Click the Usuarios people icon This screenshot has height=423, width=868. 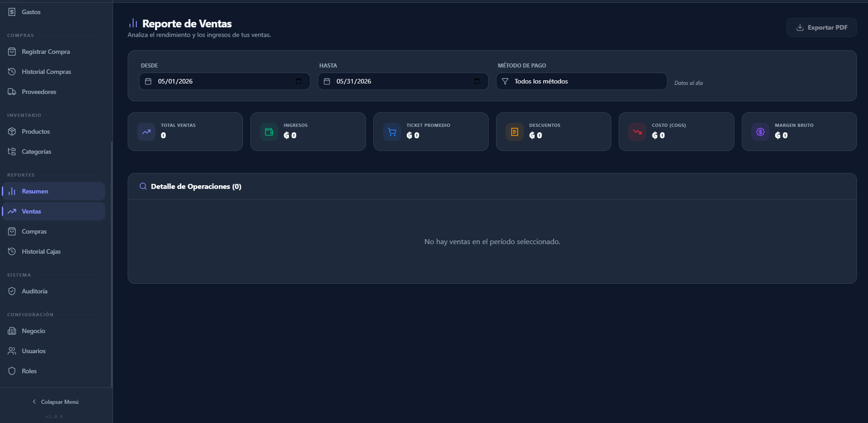[12, 351]
